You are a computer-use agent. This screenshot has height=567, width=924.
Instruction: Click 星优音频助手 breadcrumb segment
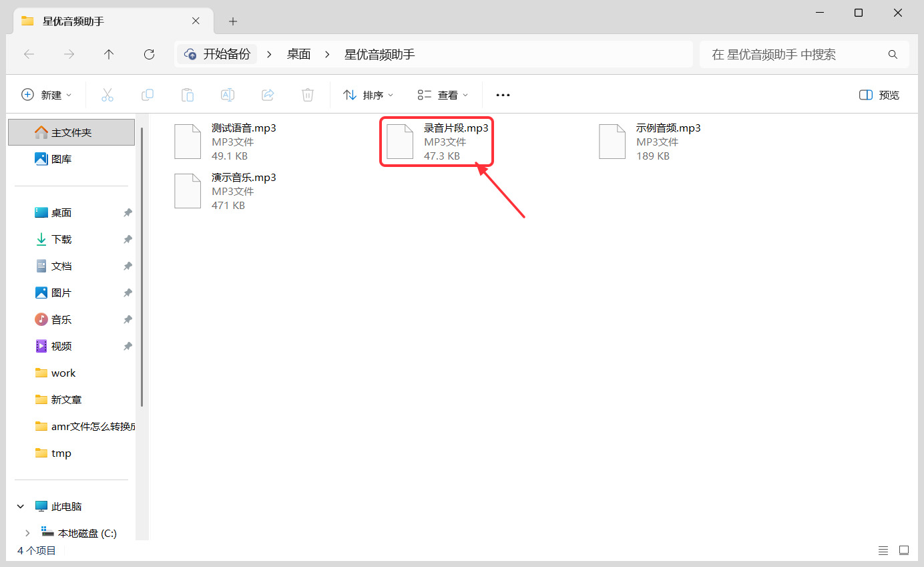point(380,54)
